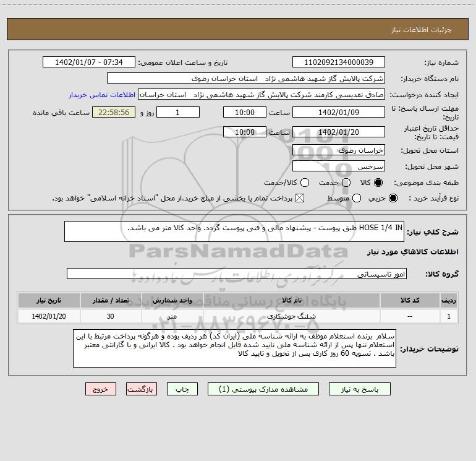Click the 'بازگشت' back button
The height and width of the screenshot is (461, 476).
[142, 389]
